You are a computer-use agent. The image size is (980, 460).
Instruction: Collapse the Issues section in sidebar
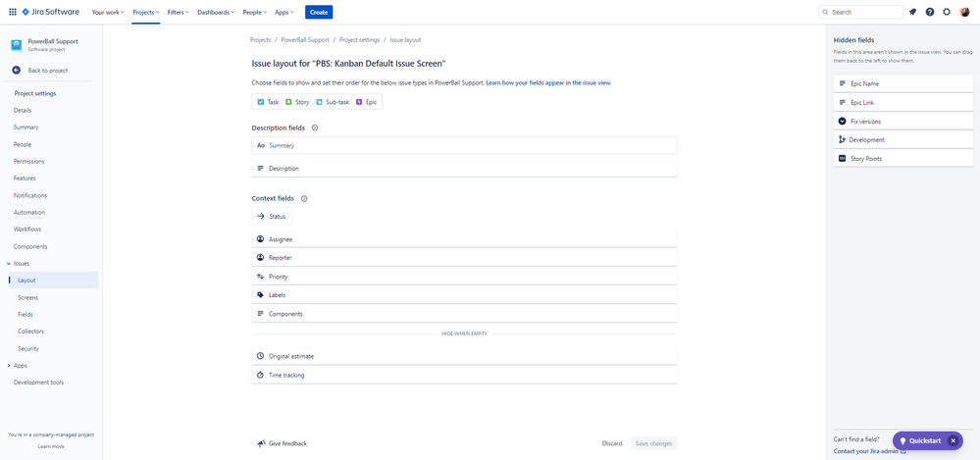pyautogui.click(x=8, y=264)
